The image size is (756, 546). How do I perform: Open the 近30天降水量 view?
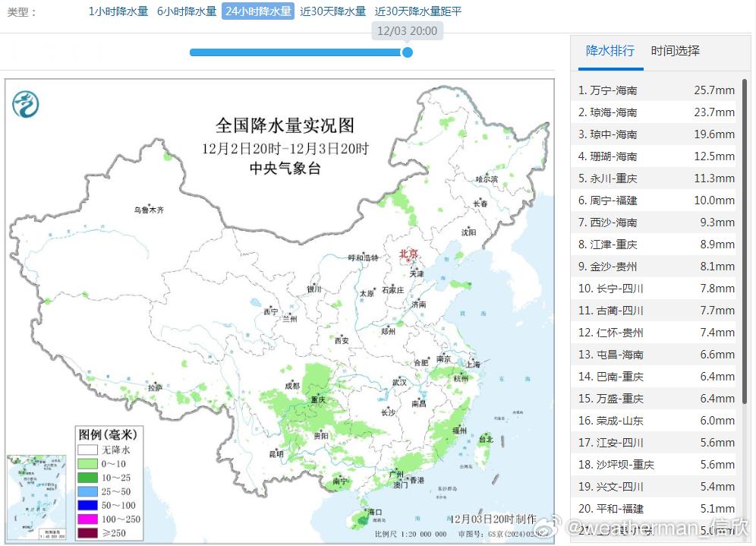coord(332,12)
